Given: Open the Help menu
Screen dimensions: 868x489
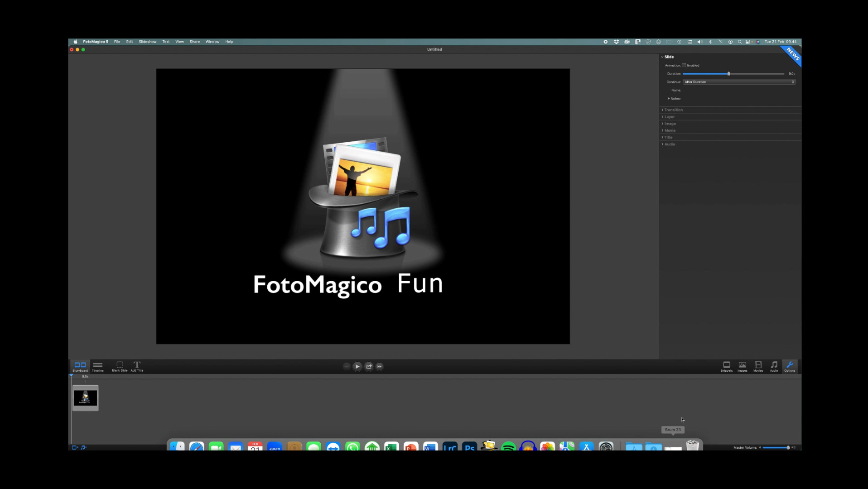Looking at the screenshot, I should (x=229, y=42).
